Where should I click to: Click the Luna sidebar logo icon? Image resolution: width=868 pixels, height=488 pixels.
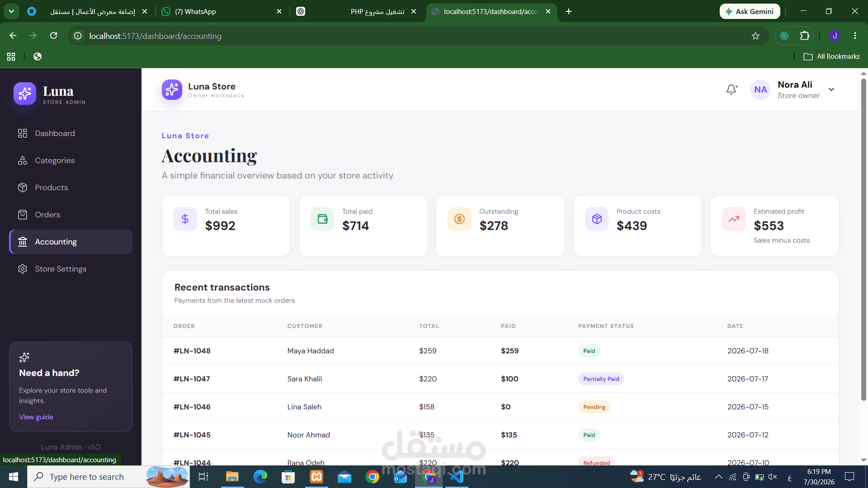(x=25, y=94)
